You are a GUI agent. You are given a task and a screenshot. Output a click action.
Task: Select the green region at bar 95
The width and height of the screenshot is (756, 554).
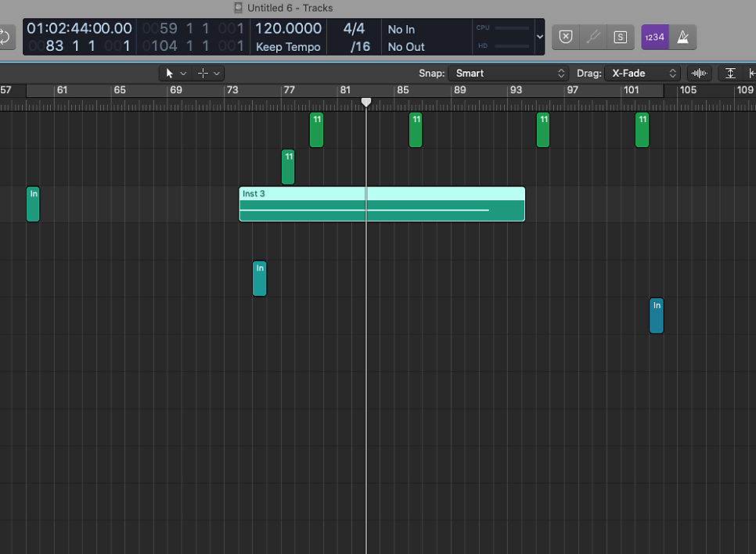(543, 130)
